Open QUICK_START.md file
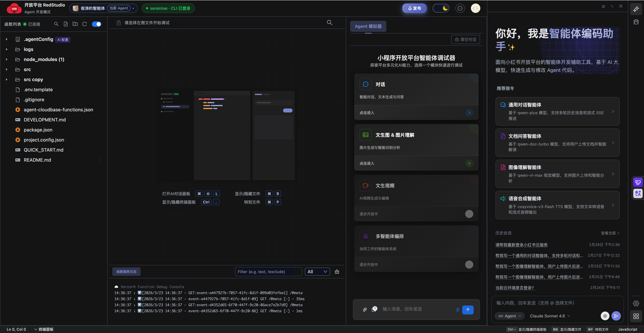This screenshot has width=644, height=333. 43,150
